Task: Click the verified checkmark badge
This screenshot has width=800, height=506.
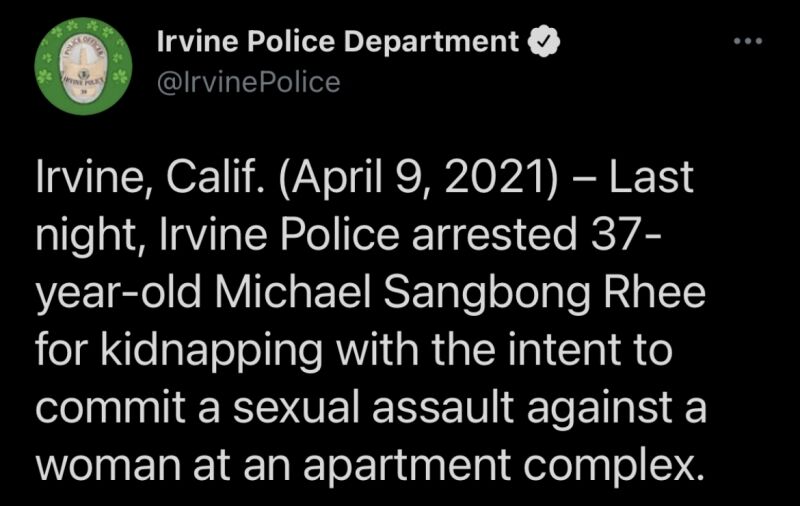Action: point(543,41)
